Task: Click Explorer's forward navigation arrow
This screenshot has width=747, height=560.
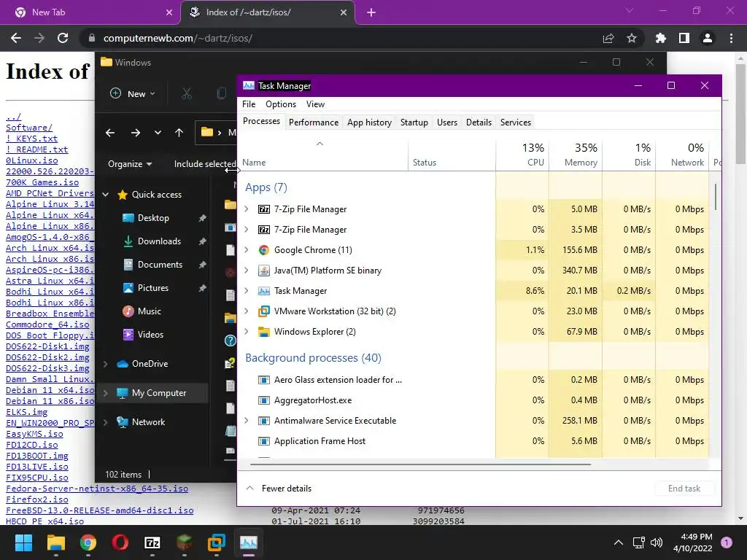Action: tap(136, 133)
